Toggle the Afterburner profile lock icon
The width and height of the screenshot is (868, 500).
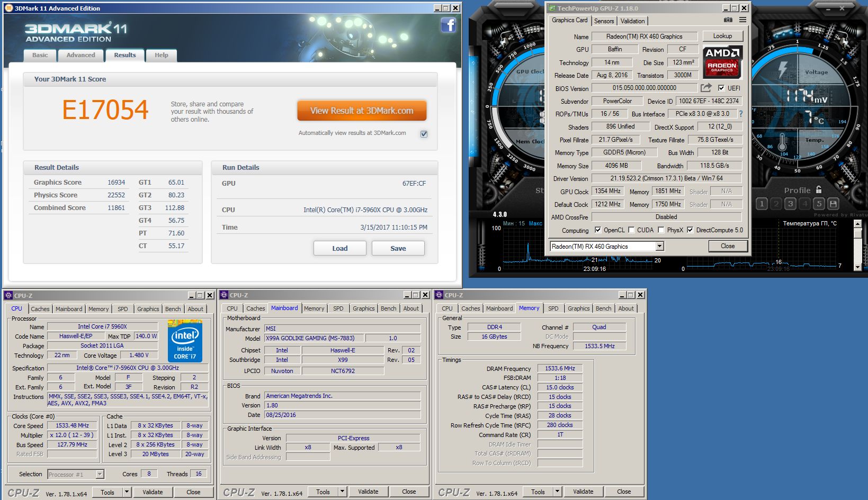(x=819, y=189)
